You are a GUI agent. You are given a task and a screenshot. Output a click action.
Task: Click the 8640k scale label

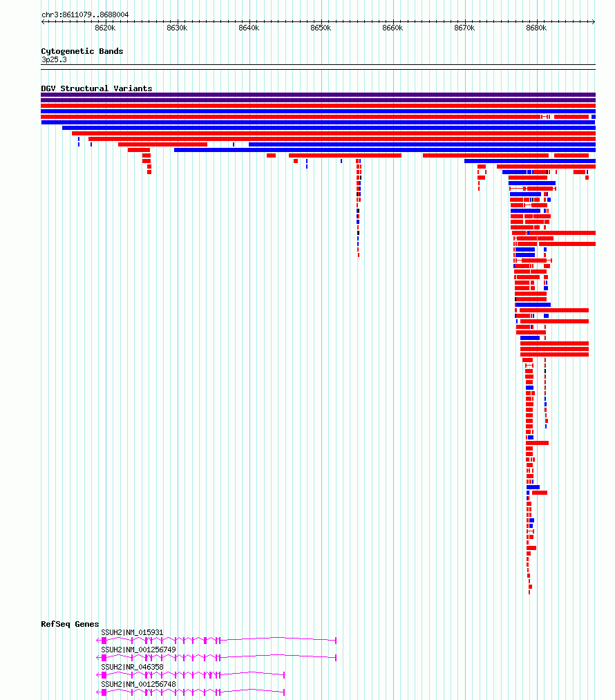(x=249, y=28)
